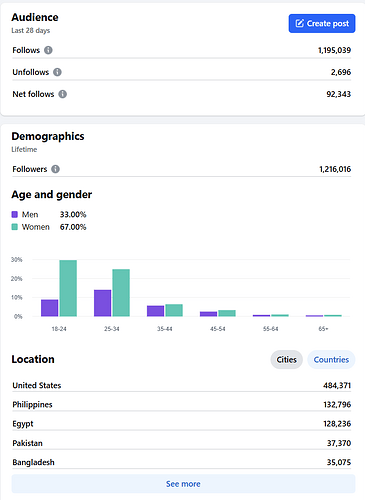Image resolution: width=365 pixels, height=500 pixels.
Task: Click the Follows info icon
Action: pyautogui.click(x=48, y=50)
